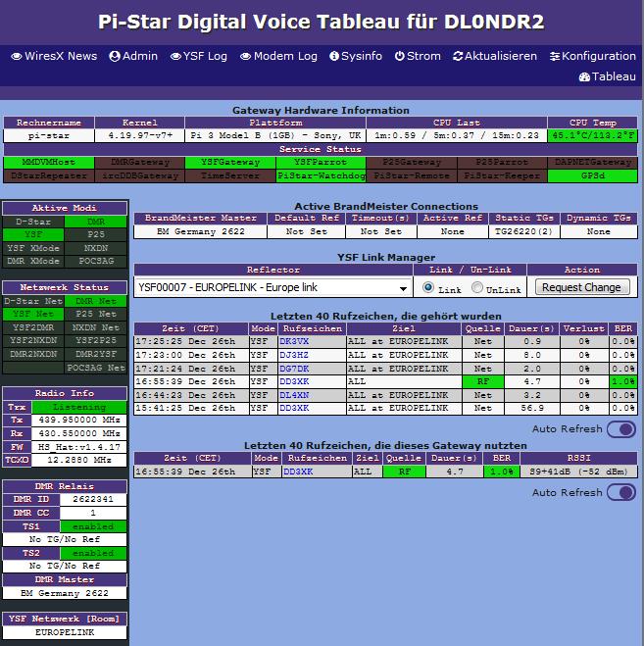Viewport: 644px width, 646px height.
Task: Click the Listening Trx status
Action: click(x=79, y=407)
